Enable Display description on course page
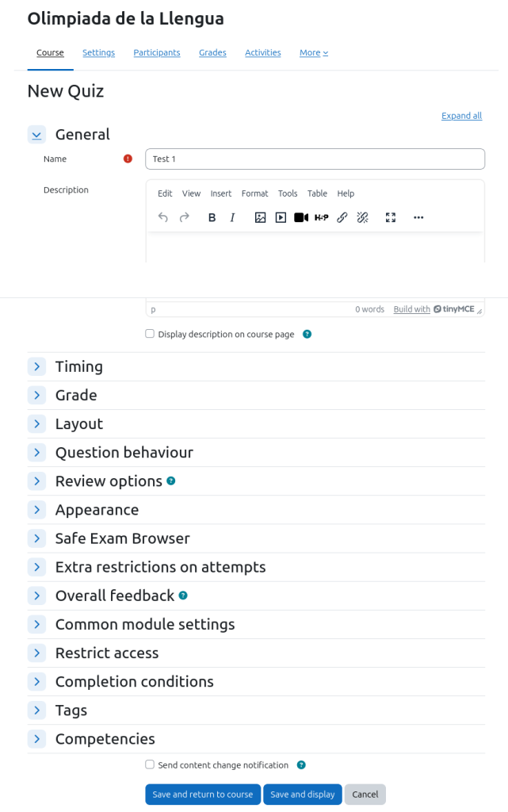508x812 pixels. tap(150, 334)
